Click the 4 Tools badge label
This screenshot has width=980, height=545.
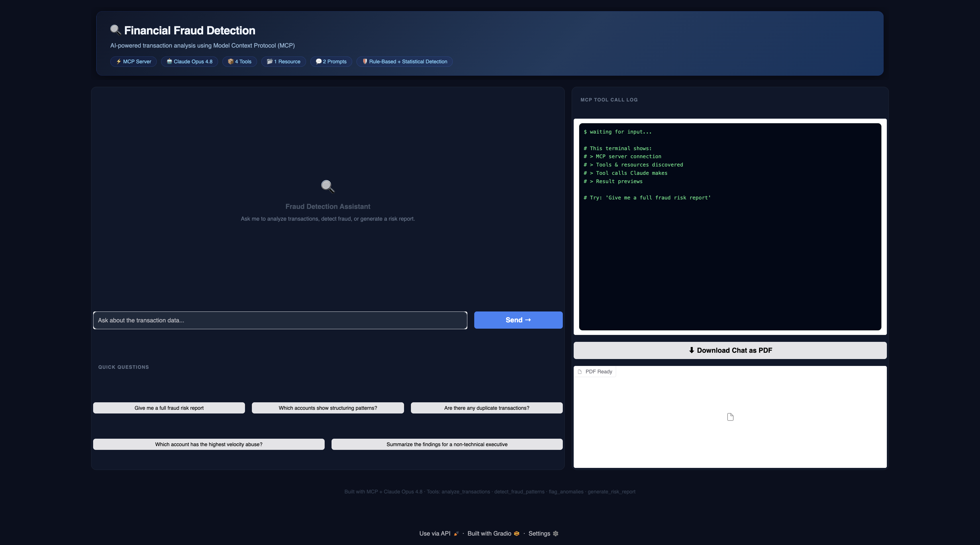tap(243, 61)
